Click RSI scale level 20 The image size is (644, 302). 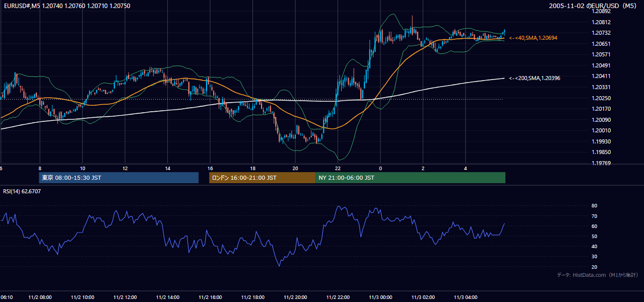[x=594, y=267]
